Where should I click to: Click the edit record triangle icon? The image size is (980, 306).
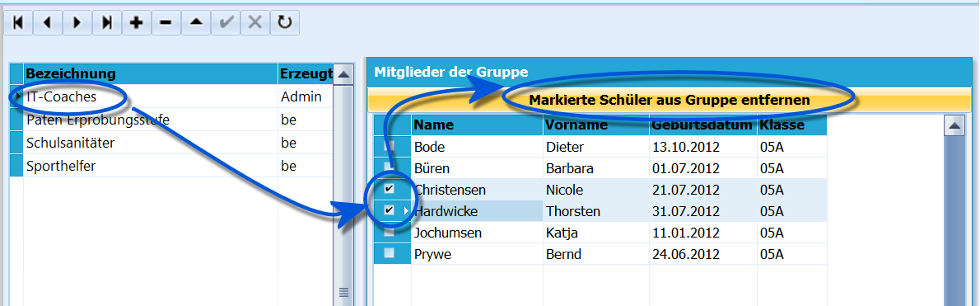[x=196, y=22]
